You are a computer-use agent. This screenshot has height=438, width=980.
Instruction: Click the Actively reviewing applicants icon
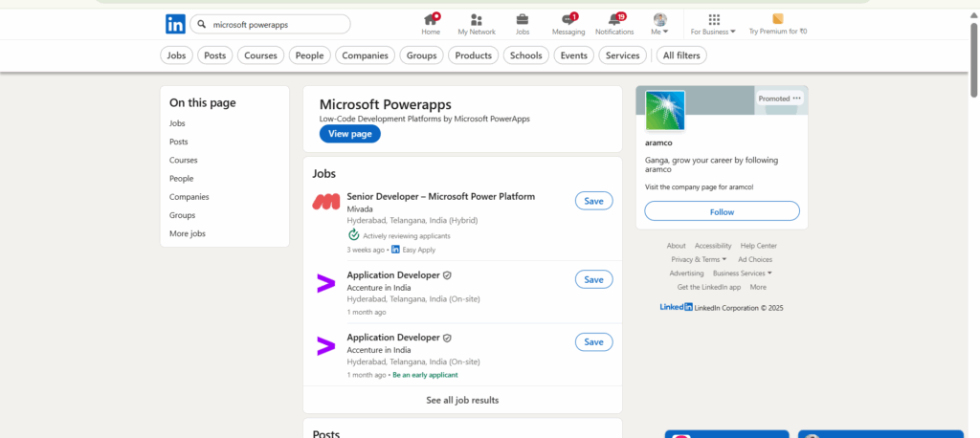pos(354,235)
